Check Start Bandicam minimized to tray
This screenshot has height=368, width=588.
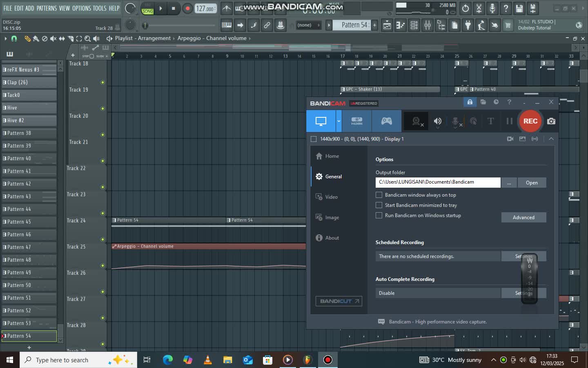(x=379, y=205)
